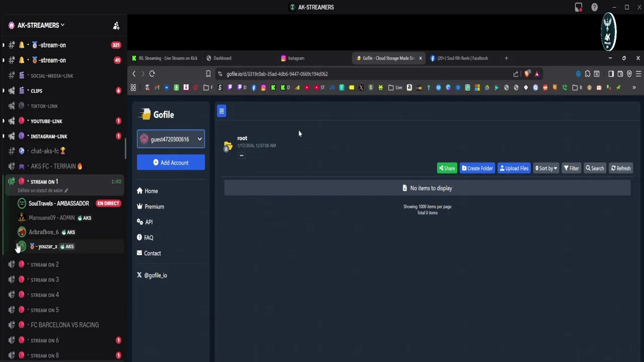Click the Filter button
The width and height of the screenshot is (644, 362).
click(x=572, y=168)
